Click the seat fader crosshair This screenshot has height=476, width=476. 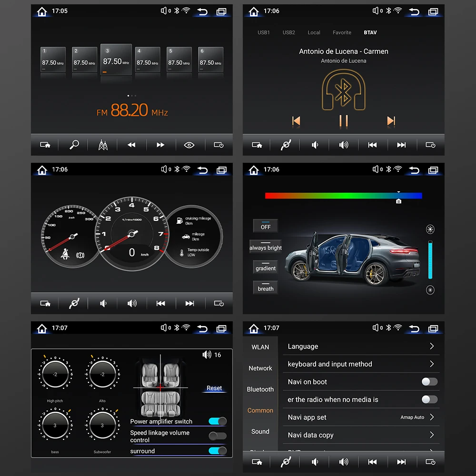(x=160, y=387)
